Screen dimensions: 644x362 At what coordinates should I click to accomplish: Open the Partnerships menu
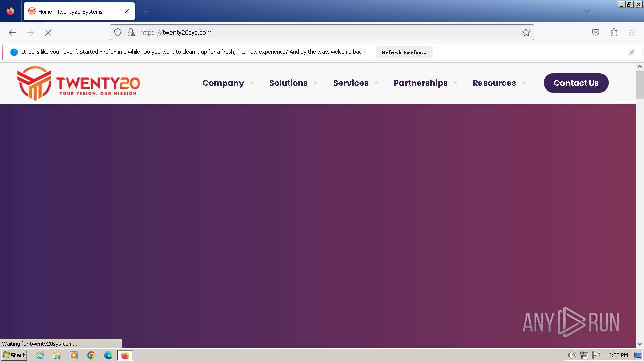click(421, 83)
